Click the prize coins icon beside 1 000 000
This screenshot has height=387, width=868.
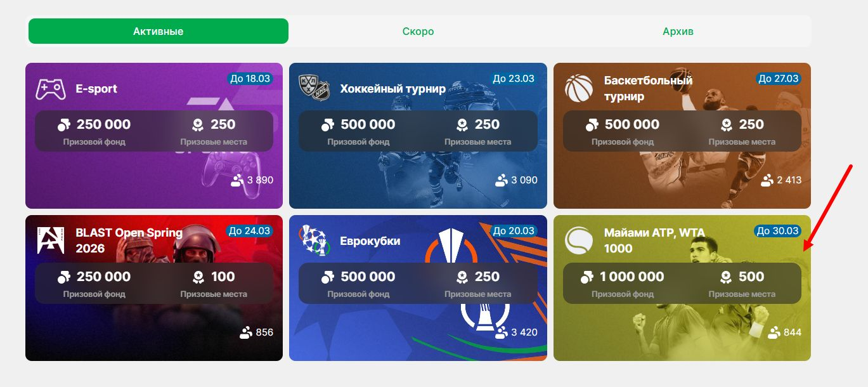coord(588,277)
